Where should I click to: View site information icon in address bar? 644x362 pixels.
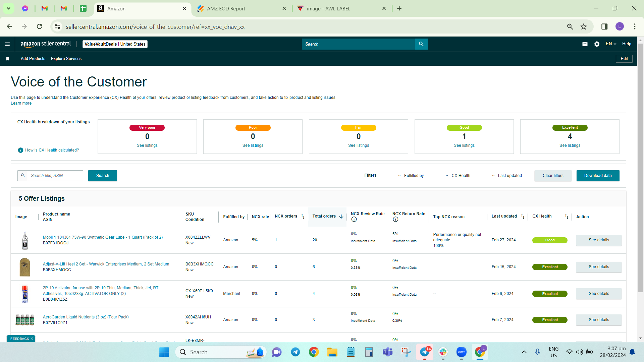click(x=58, y=26)
